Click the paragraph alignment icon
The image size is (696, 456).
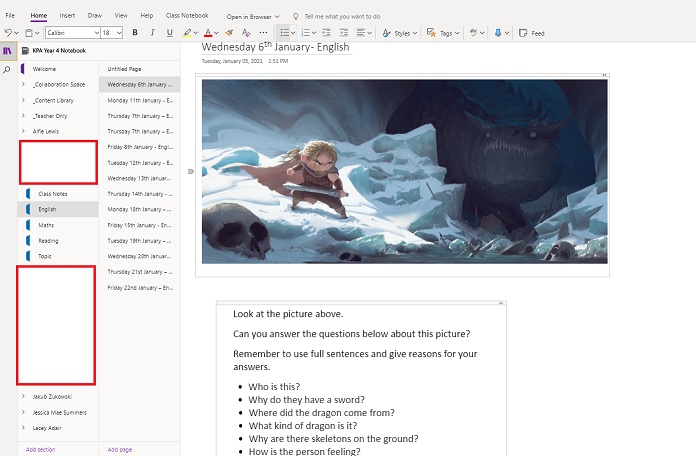point(361,32)
